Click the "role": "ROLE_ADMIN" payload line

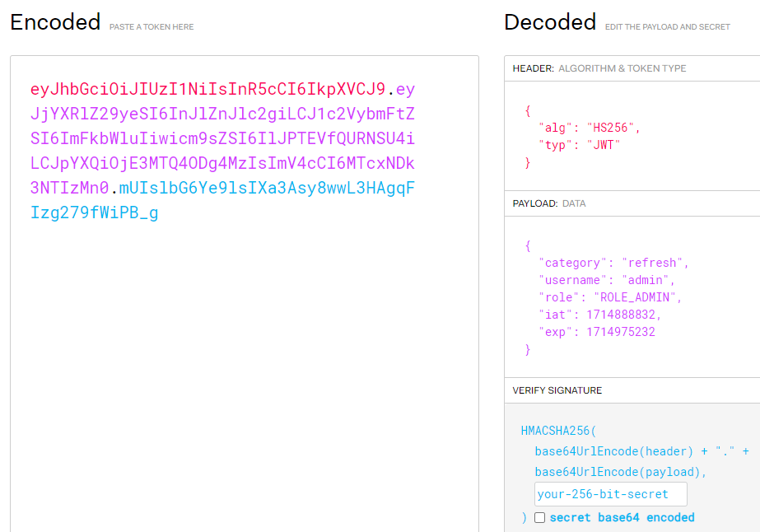610,297
